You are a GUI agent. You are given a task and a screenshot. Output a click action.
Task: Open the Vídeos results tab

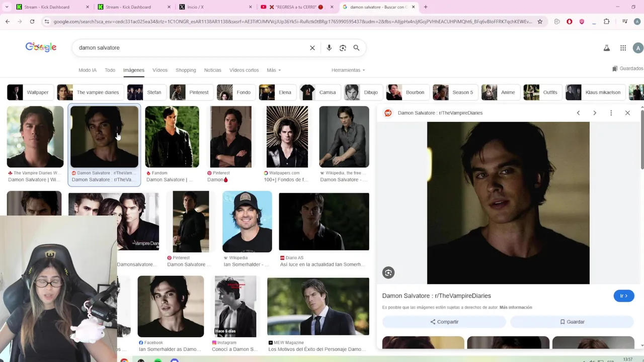click(160, 70)
